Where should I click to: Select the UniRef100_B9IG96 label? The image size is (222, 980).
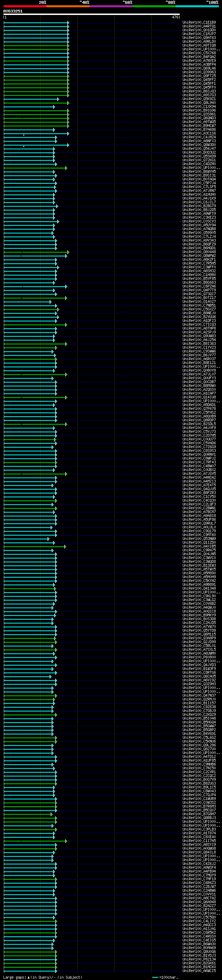tap(199, 110)
